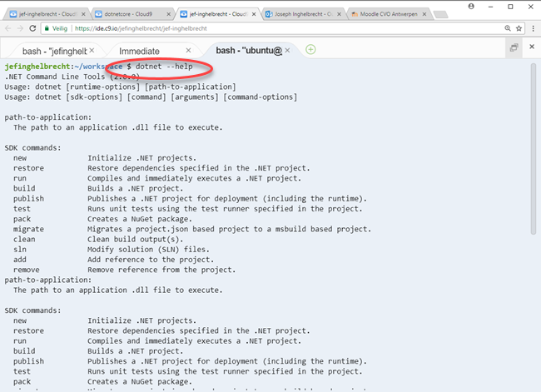Close the bash - "ubuntu@ tab
This screenshot has width=541, height=392.
click(x=292, y=51)
